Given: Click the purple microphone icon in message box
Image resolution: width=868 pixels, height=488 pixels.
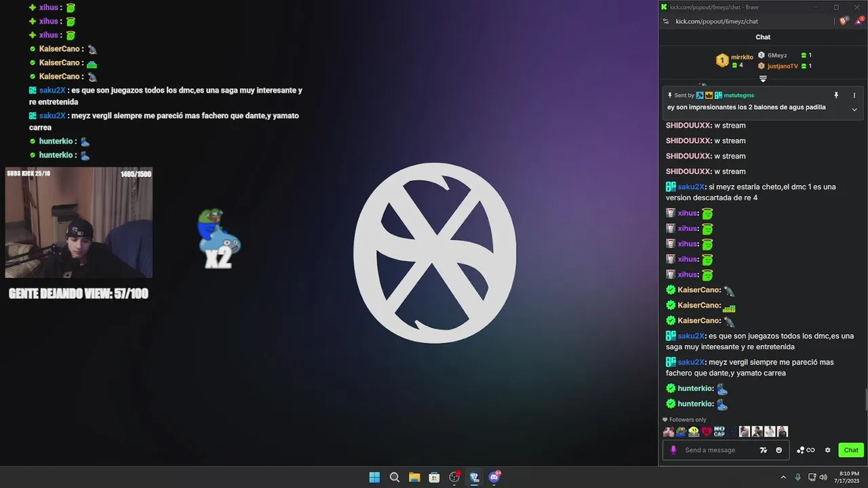Looking at the screenshot, I should (673, 450).
